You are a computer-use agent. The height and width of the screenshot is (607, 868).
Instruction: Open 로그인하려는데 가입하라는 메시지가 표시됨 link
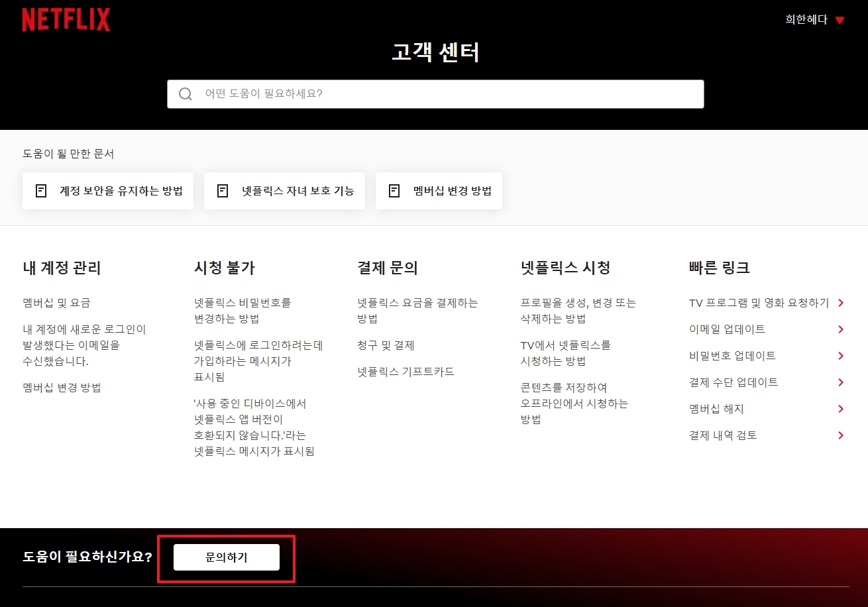[258, 361]
